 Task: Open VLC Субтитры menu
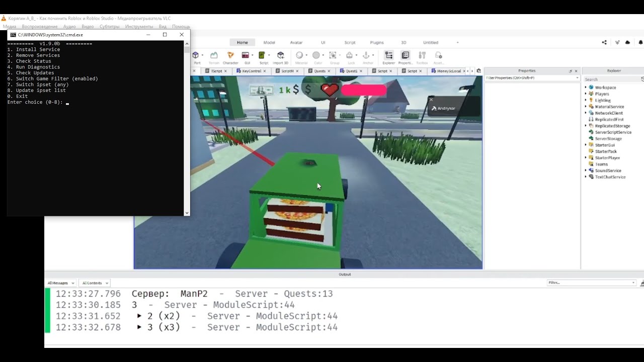tap(109, 27)
